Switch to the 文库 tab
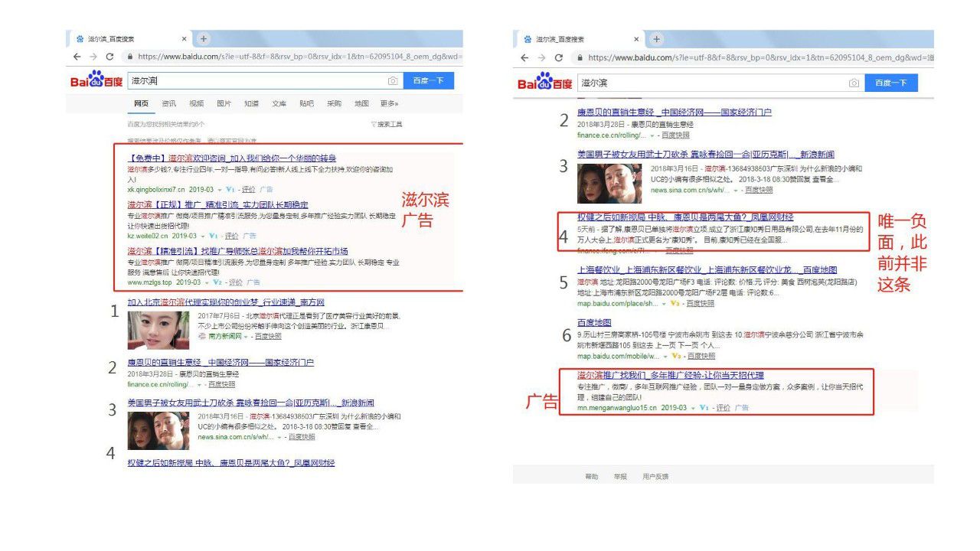 coord(279,103)
